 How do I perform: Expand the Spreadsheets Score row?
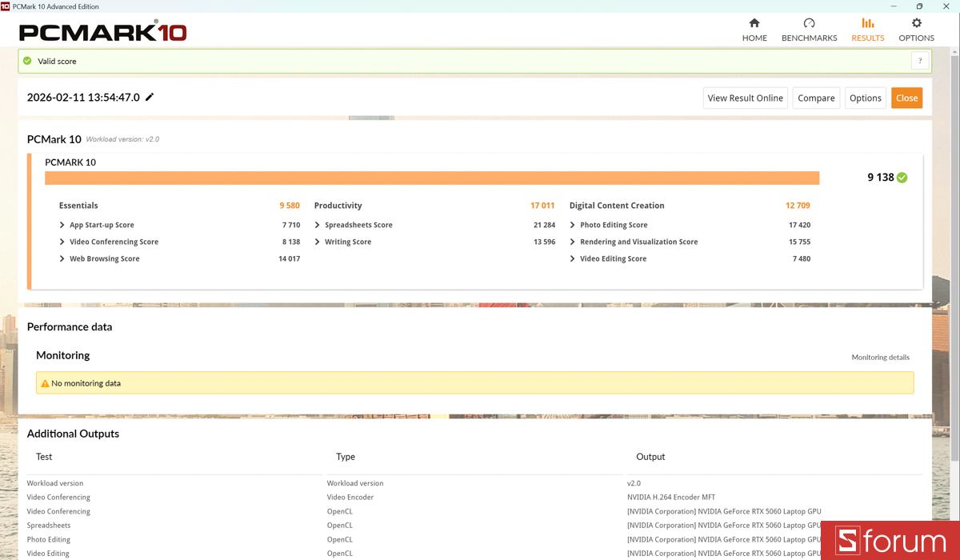pos(318,226)
